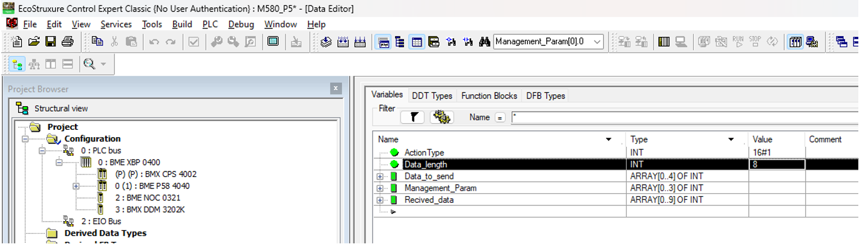Open the Build menu
This screenshot has height=250, width=868.
(x=182, y=24)
